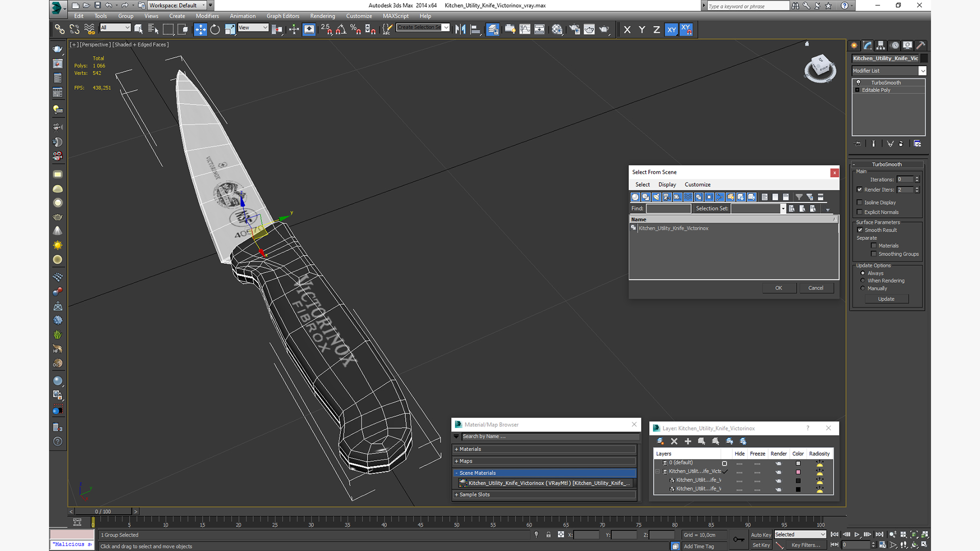Viewport: 980px width, 551px height.
Task: Enable Explicit Normals checkbox
Action: [x=860, y=212]
